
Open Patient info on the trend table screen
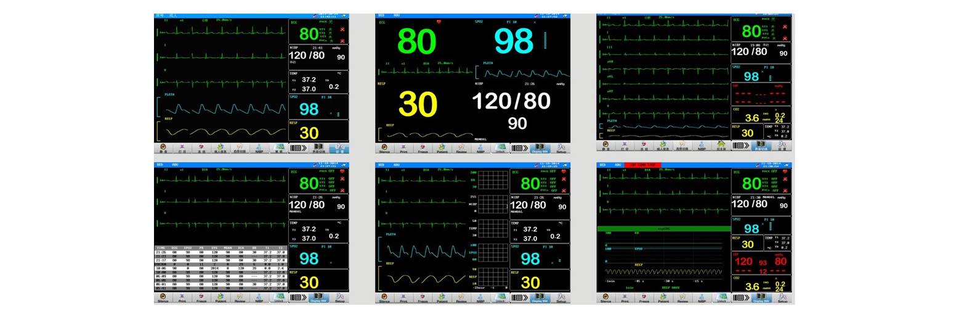point(221,298)
